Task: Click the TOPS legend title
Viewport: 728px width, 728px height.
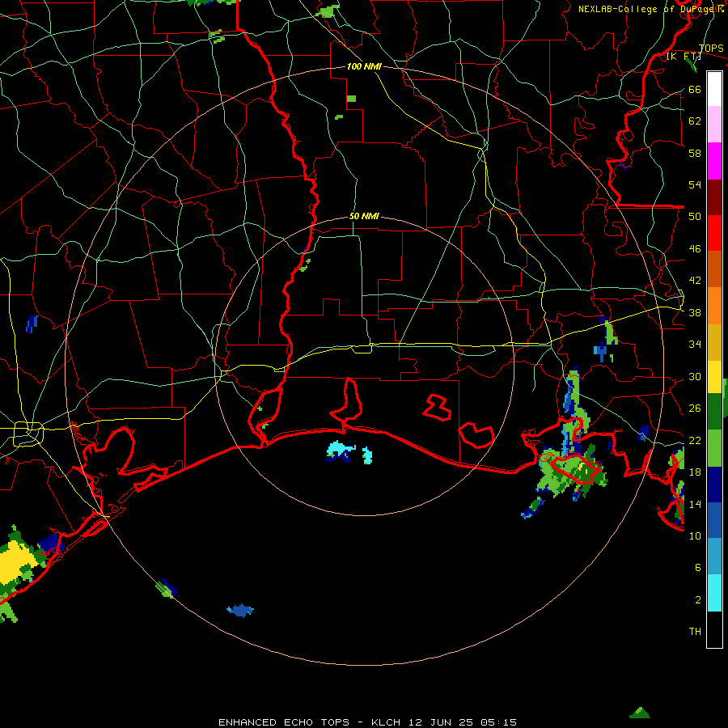Action: (x=711, y=49)
